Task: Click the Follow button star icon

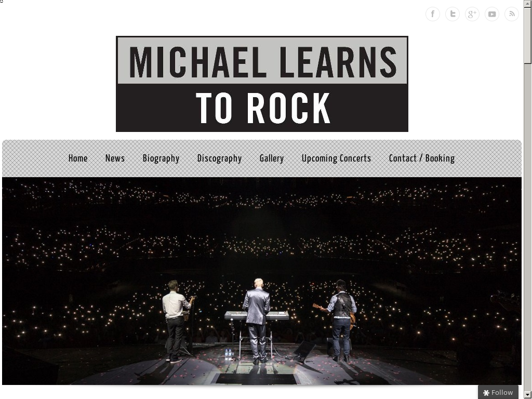Action: point(486,393)
